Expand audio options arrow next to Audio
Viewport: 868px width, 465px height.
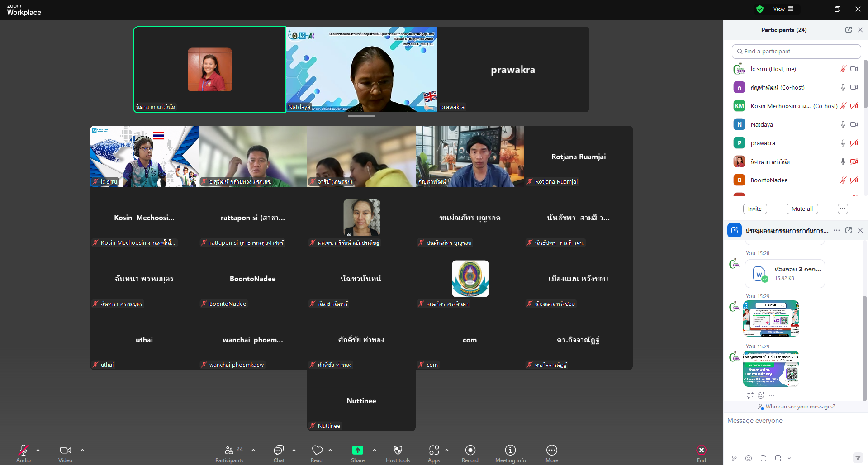38,450
